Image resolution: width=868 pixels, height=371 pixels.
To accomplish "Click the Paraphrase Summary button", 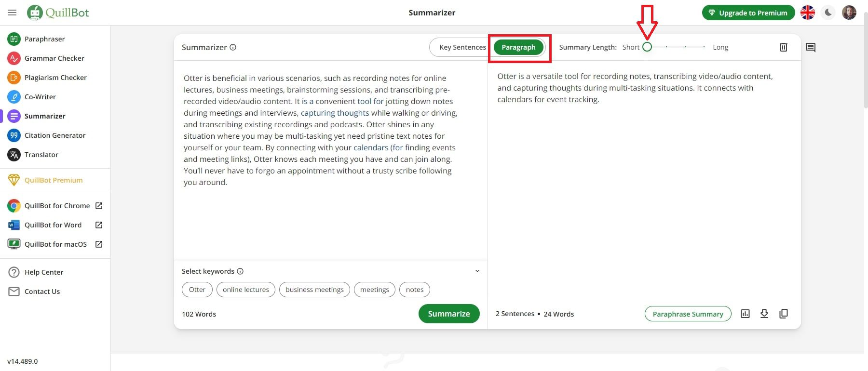I will [x=688, y=314].
